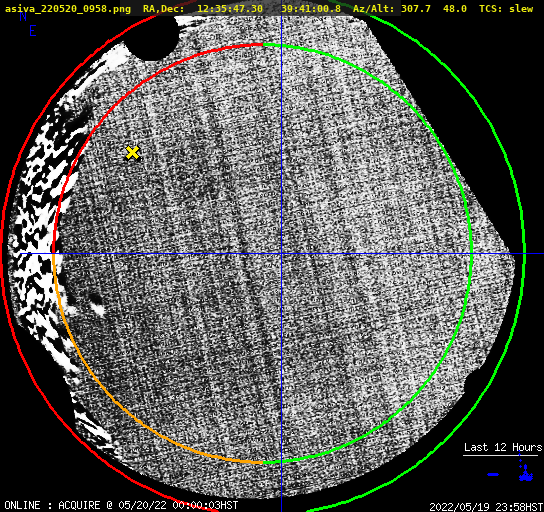Viewport: 544px width, 512px height.
Task: Click the yellow X telescope pointing marker
Action: tap(133, 153)
